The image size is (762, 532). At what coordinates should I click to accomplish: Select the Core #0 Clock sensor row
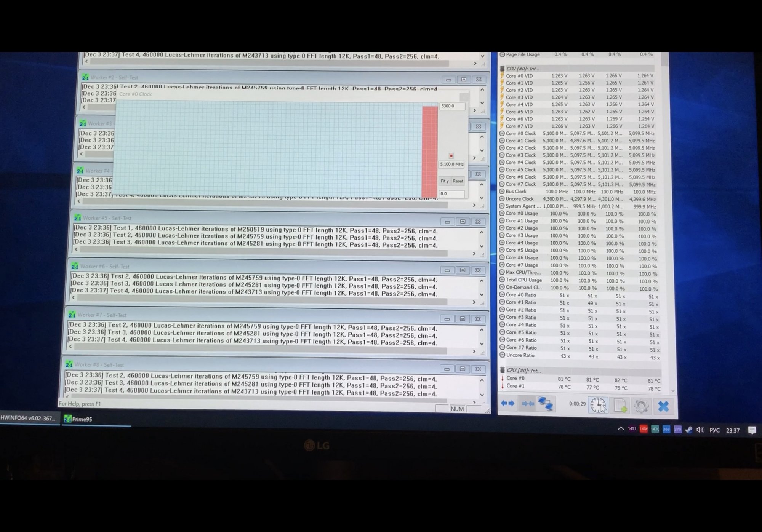point(520,134)
